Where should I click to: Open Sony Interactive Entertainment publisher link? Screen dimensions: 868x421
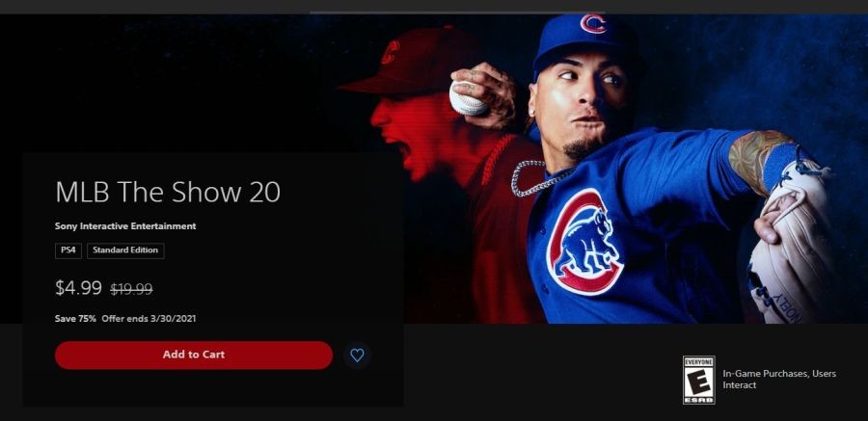[x=125, y=226]
